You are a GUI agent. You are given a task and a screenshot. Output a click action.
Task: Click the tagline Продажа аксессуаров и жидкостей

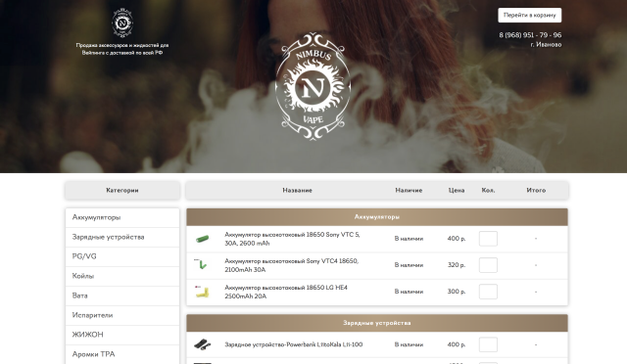point(122,49)
